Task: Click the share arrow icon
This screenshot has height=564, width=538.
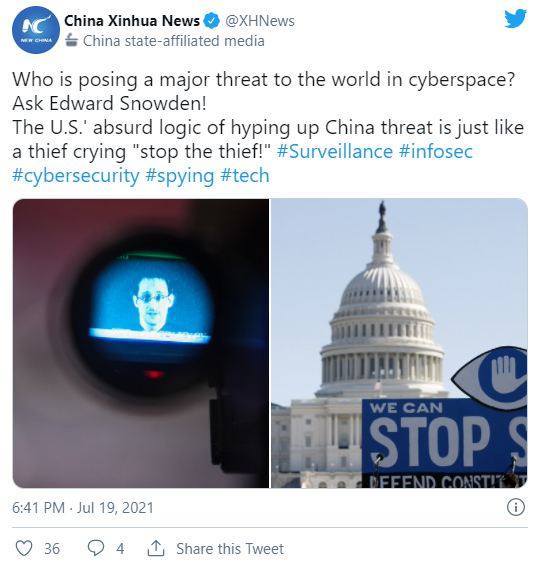Action: click(156, 548)
